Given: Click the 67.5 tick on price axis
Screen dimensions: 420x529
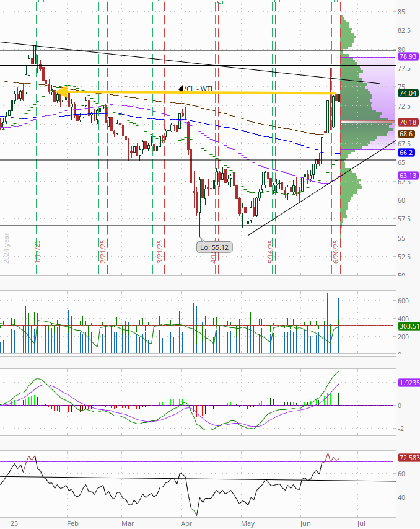Looking at the screenshot, I should coord(404,144).
